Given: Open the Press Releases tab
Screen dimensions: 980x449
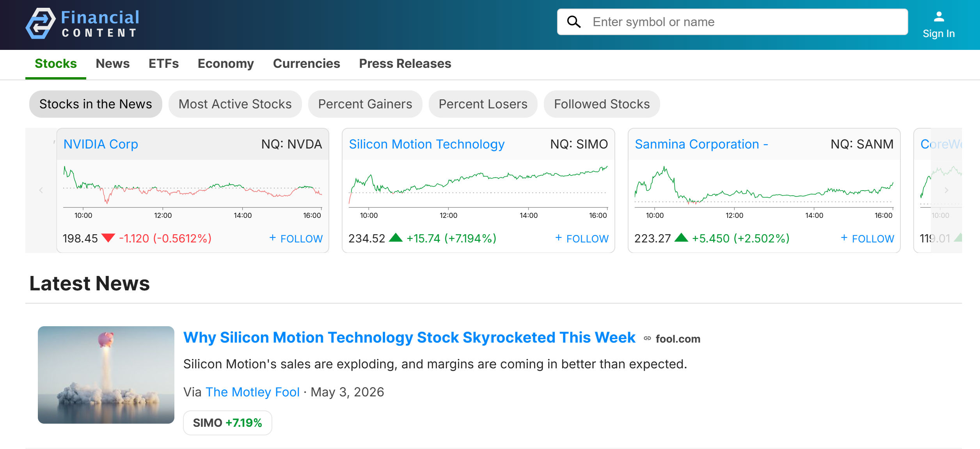Looking at the screenshot, I should click(405, 64).
